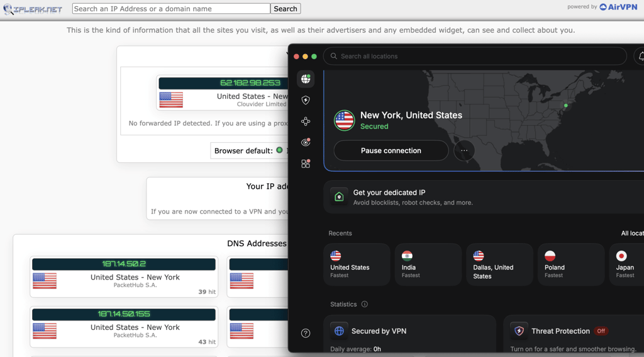Click the dedicated IP house icon
Viewport: 644px width, 357px height.
[339, 196]
